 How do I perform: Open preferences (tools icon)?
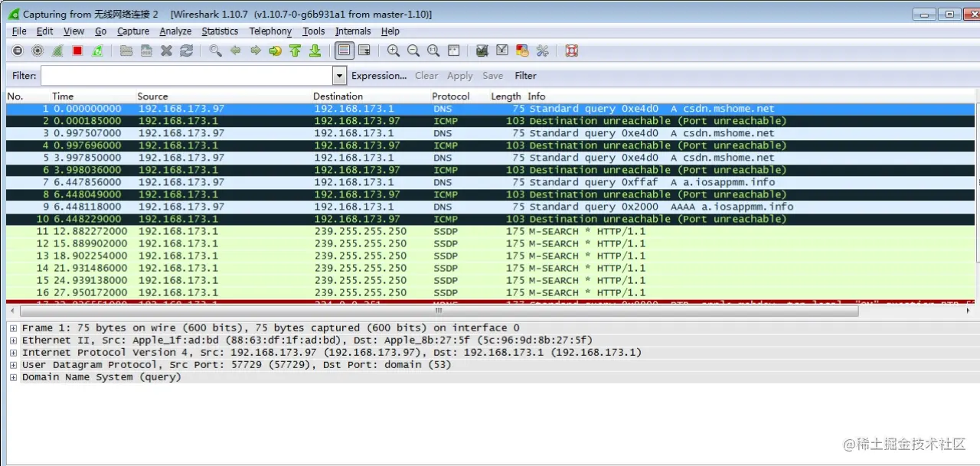click(x=542, y=51)
